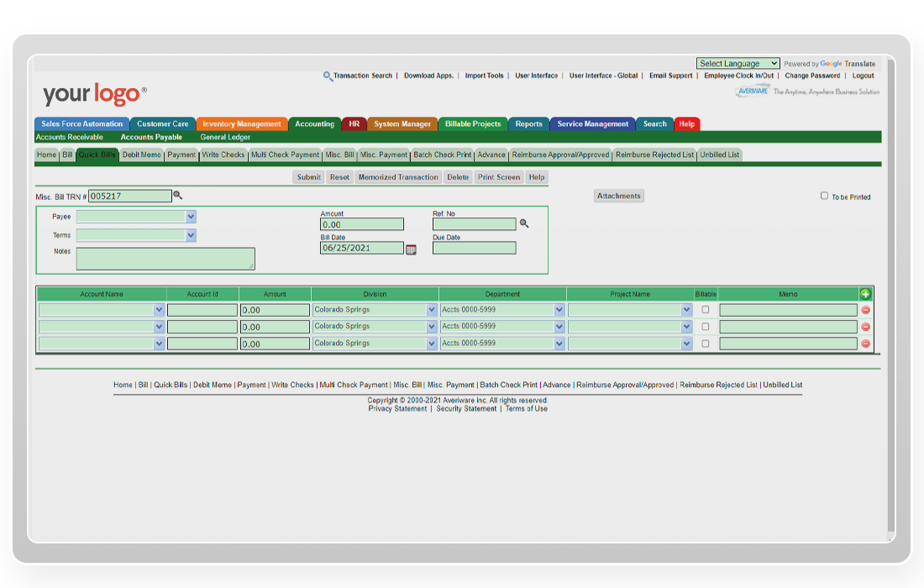Click the magnifier beside Misc. Bill TRN number
This screenshot has width=924, height=588.
(177, 195)
